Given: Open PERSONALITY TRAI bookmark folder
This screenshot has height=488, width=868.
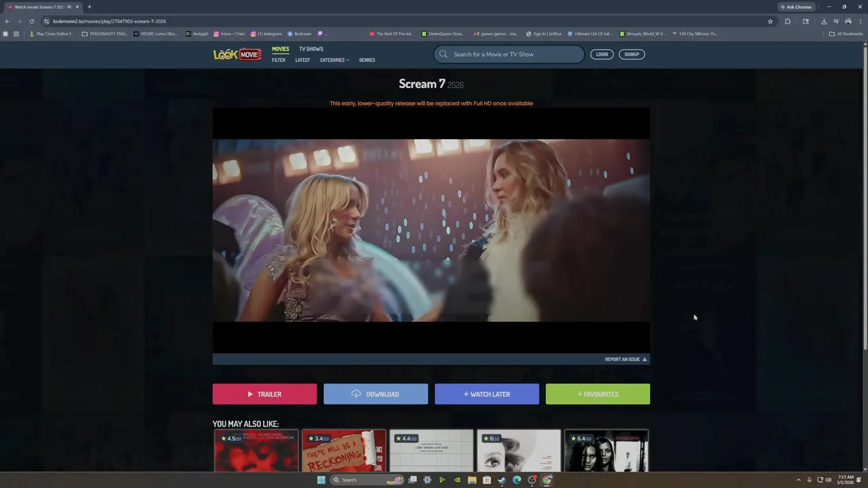Looking at the screenshot, I should [104, 33].
